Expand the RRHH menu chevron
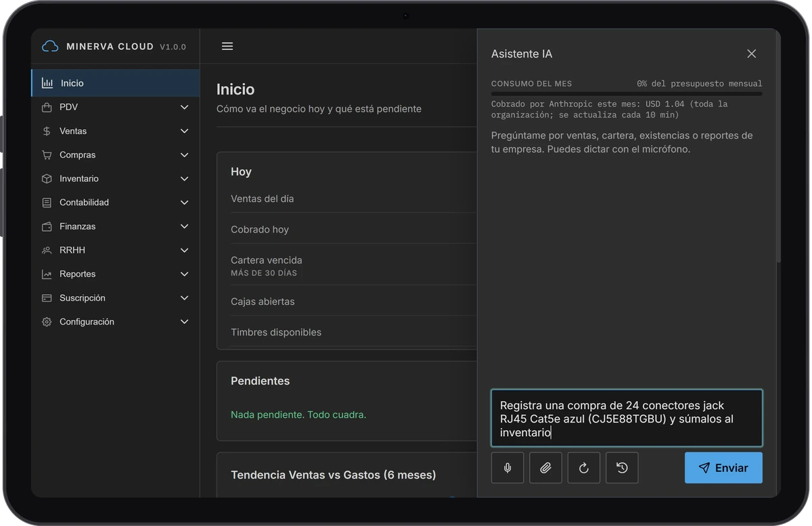 coord(185,250)
